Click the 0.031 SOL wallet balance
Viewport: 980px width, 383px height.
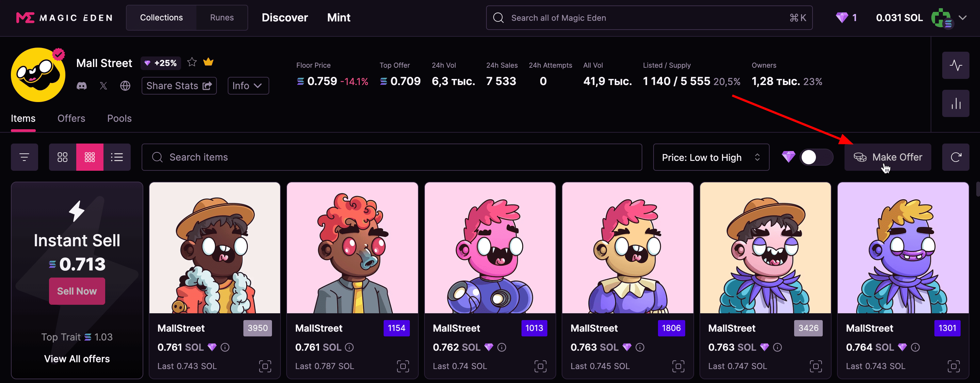point(899,17)
